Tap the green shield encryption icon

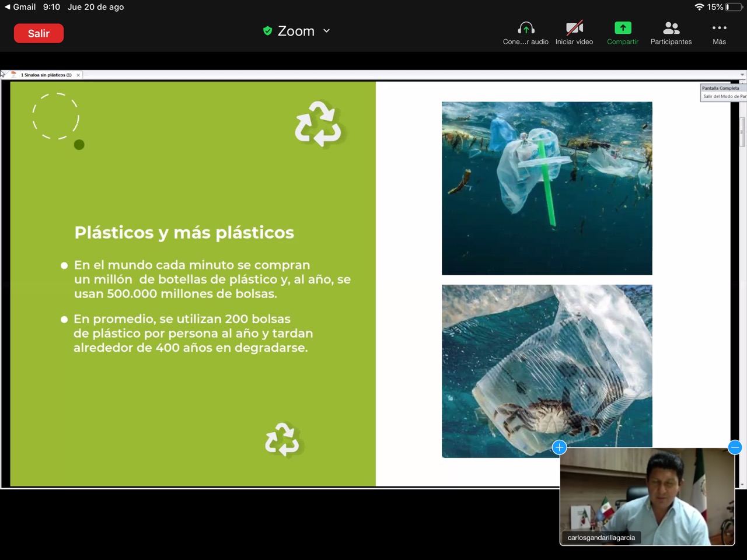pyautogui.click(x=267, y=31)
